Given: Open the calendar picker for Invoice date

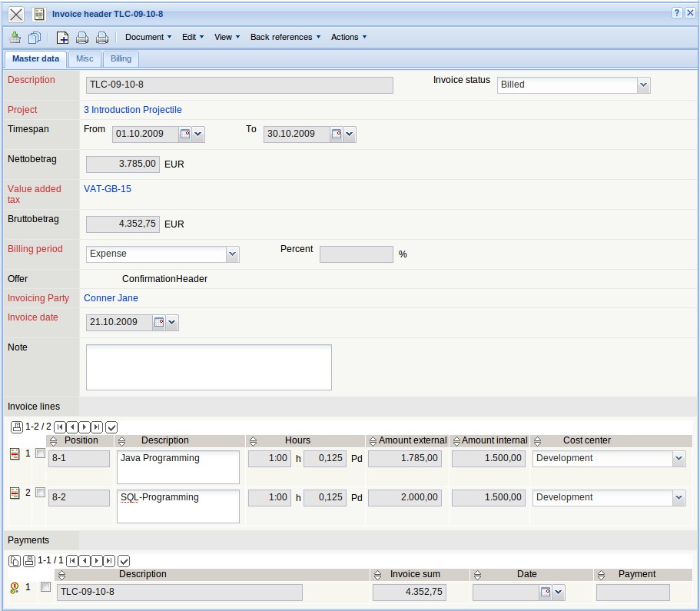Looking at the screenshot, I should (x=159, y=323).
